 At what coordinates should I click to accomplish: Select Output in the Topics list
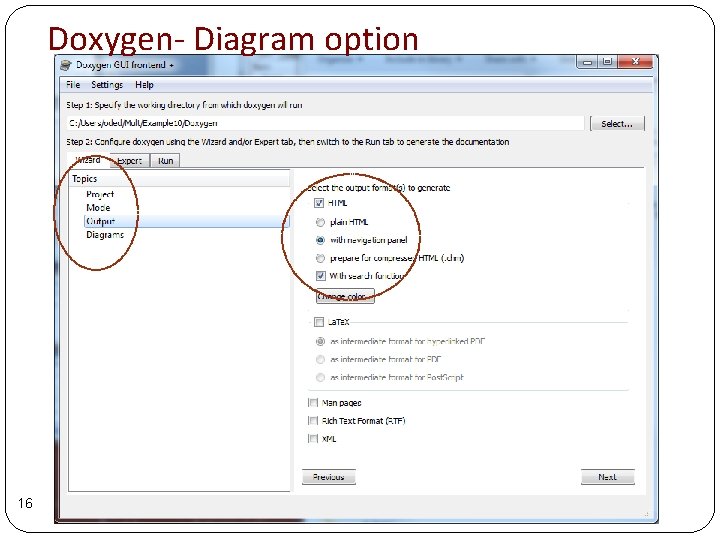click(186, 221)
